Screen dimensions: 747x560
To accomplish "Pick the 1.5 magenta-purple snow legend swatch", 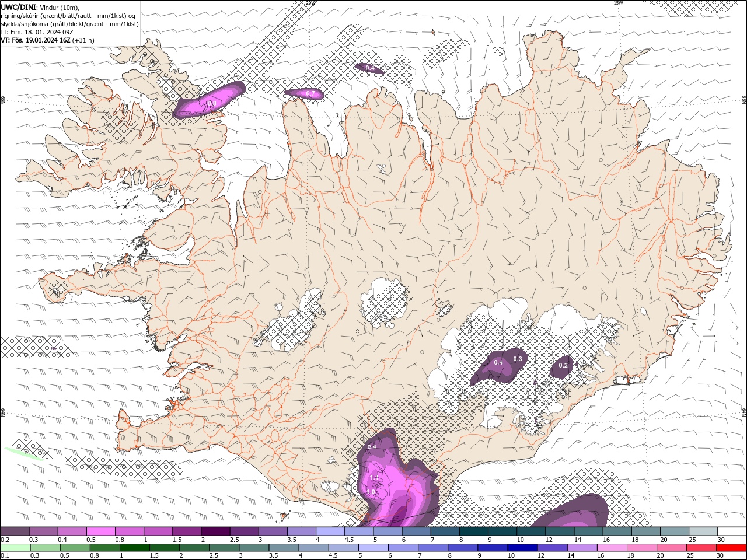I will (187, 531).
